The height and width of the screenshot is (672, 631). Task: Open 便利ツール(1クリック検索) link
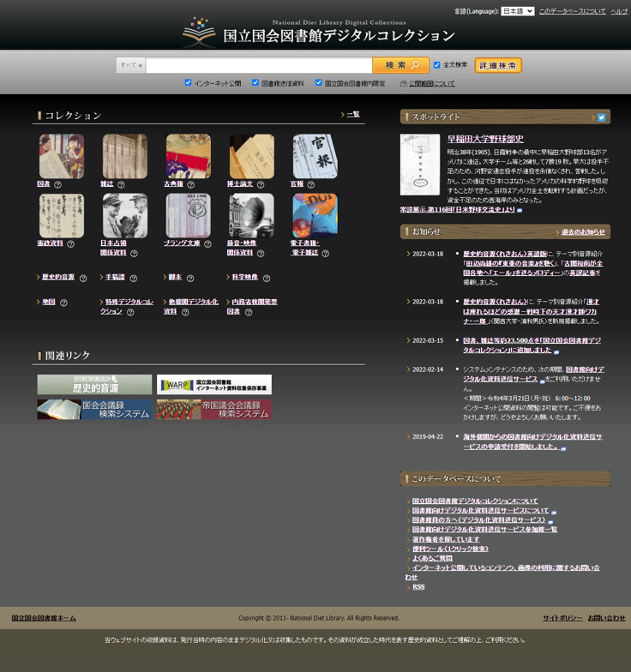(450, 549)
